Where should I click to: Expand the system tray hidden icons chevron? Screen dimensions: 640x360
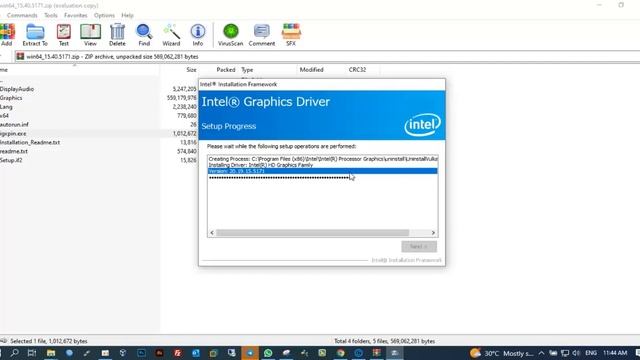point(542,353)
